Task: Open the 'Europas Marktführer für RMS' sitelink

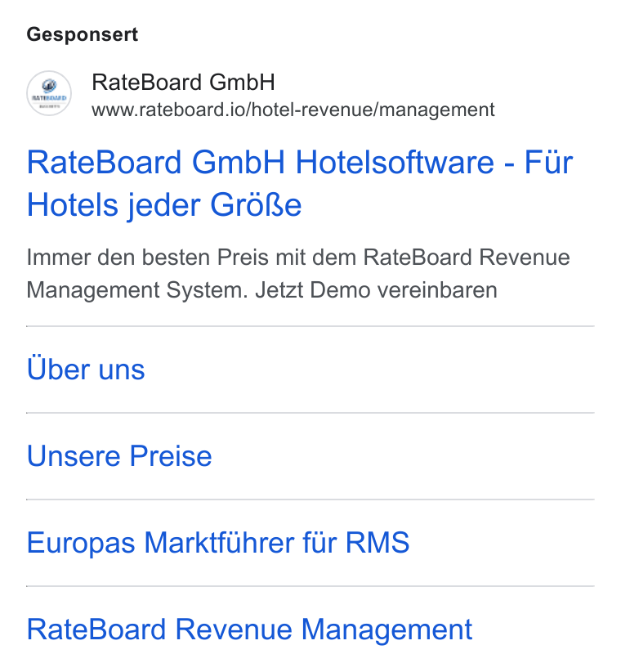Action: [x=218, y=543]
